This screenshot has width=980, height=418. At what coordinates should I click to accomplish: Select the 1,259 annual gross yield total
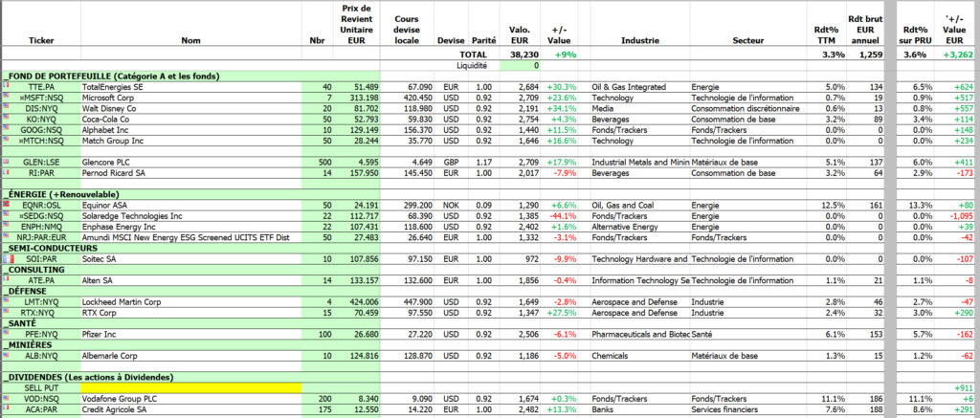pos(869,55)
